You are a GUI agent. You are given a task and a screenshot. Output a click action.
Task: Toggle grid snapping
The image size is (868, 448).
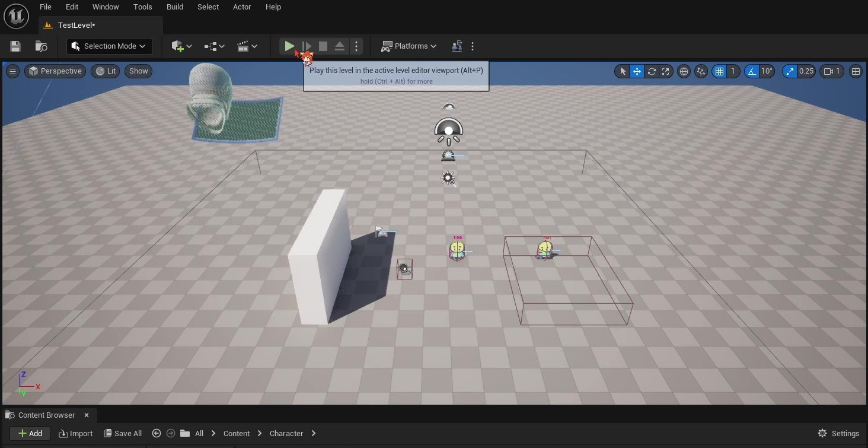coord(719,71)
